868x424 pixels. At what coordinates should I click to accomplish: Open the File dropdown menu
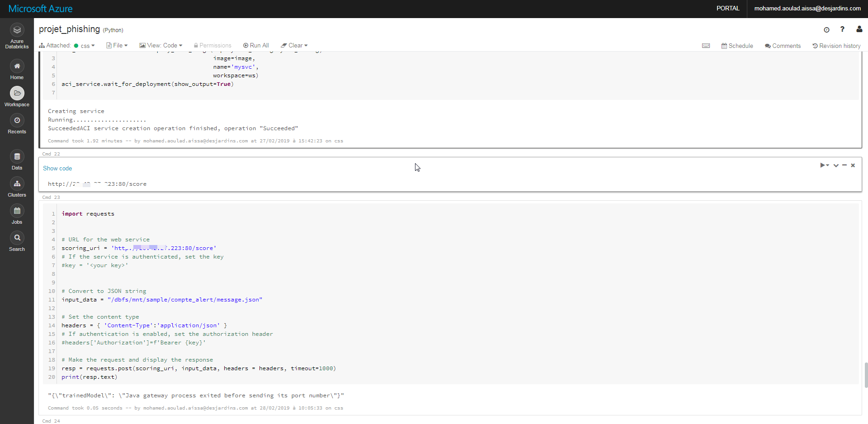coord(117,45)
